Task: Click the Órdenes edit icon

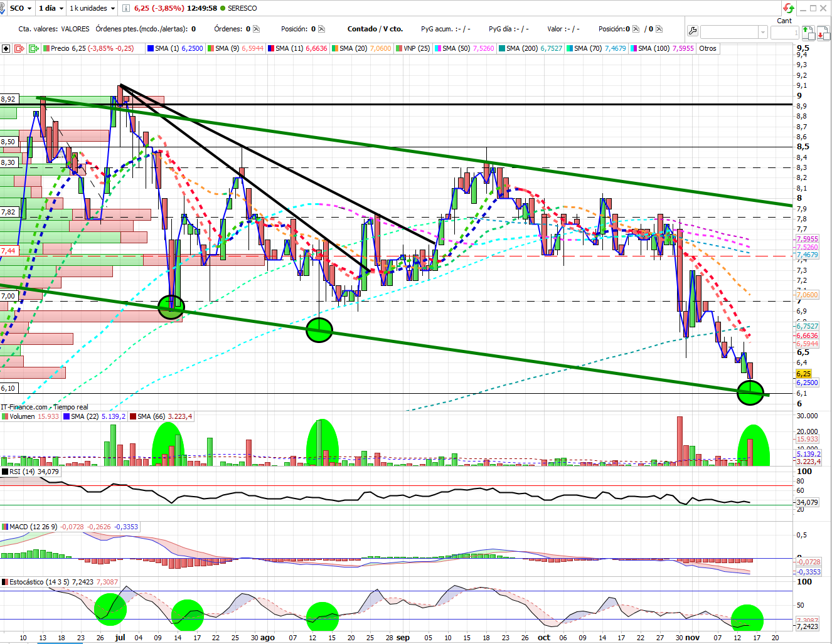Action: pos(256,29)
